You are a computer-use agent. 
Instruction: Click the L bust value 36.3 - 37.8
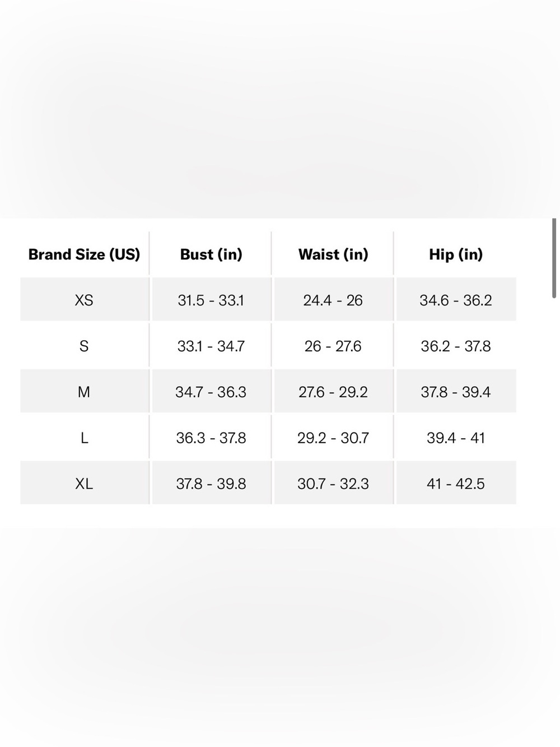point(211,438)
